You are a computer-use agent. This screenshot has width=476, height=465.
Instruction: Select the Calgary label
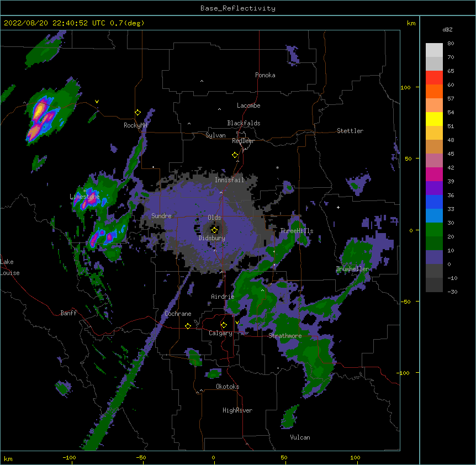(220, 333)
